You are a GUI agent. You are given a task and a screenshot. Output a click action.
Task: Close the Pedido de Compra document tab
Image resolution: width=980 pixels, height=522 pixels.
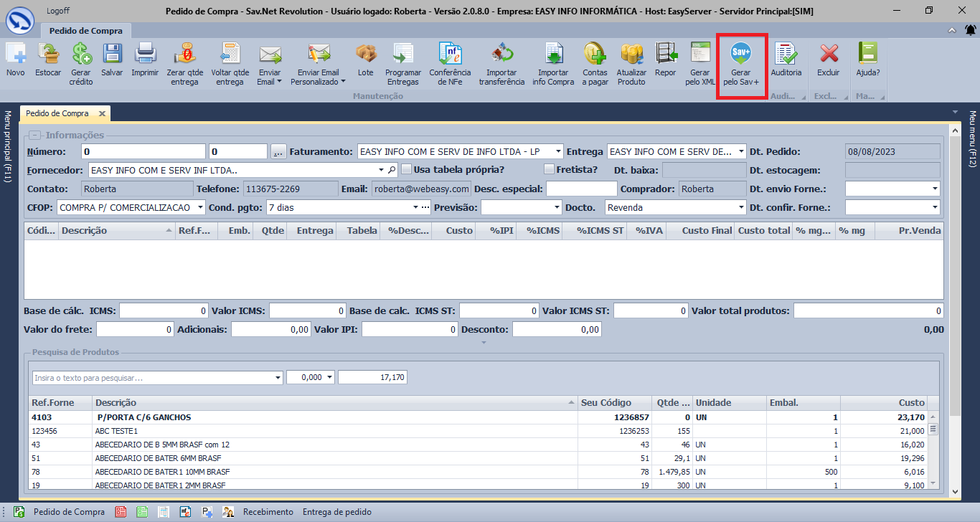102,113
